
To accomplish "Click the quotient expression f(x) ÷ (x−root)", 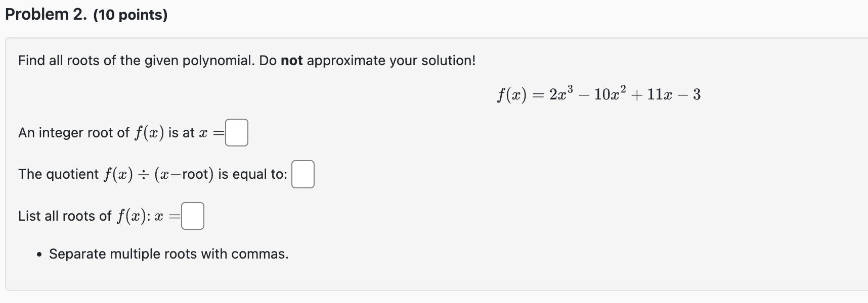I will point(158,174).
